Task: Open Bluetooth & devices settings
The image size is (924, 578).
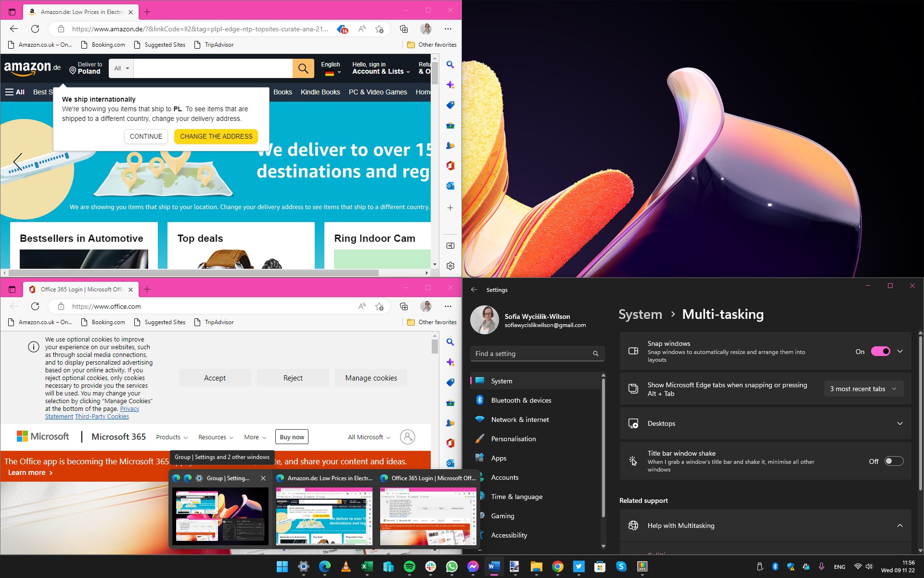Action: pos(521,399)
